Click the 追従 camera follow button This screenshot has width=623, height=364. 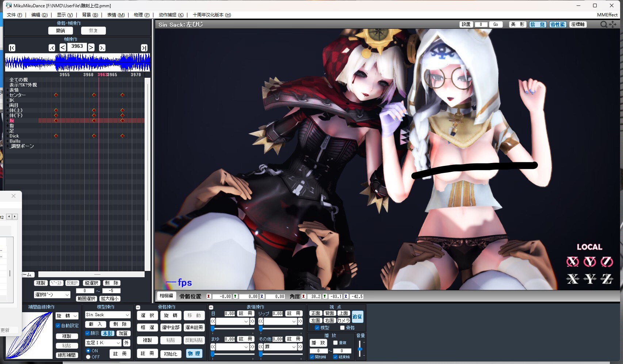pyautogui.click(x=358, y=317)
